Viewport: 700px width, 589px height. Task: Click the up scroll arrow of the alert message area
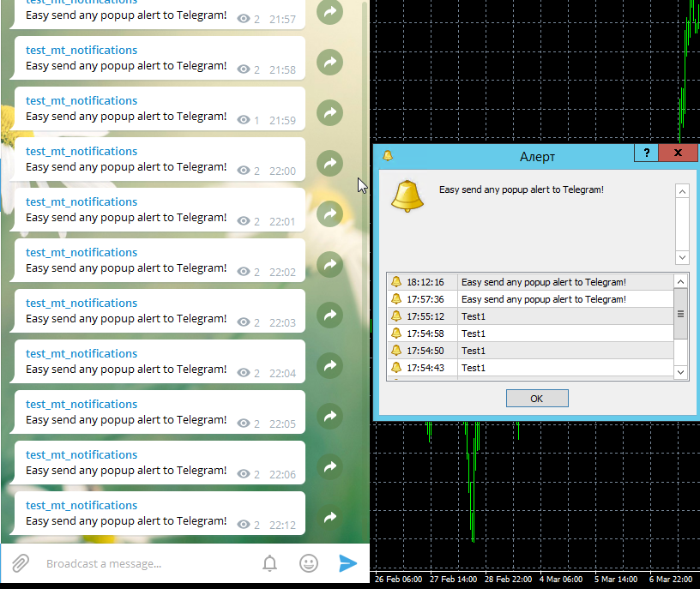pyautogui.click(x=682, y=190)
